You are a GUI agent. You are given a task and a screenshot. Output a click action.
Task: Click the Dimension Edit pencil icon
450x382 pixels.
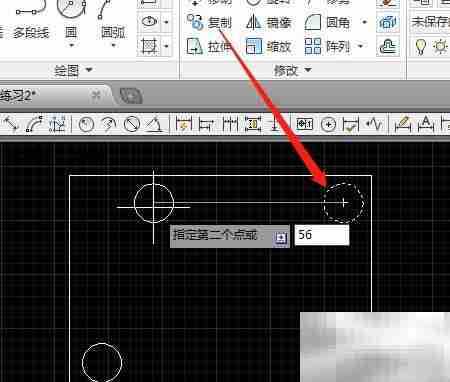point(403,124)
